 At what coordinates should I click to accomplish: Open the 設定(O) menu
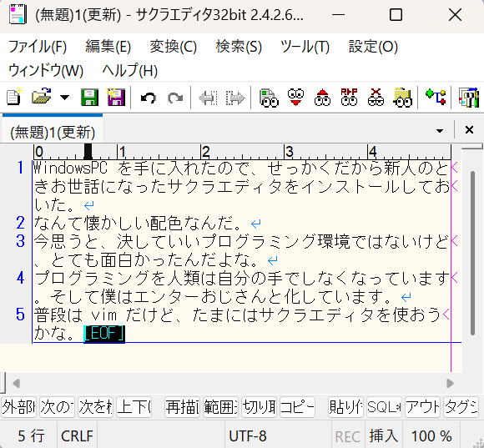click(373, 47)
